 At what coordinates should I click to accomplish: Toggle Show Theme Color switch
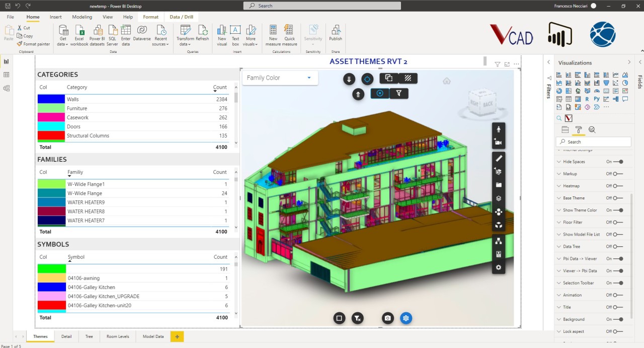618,210
